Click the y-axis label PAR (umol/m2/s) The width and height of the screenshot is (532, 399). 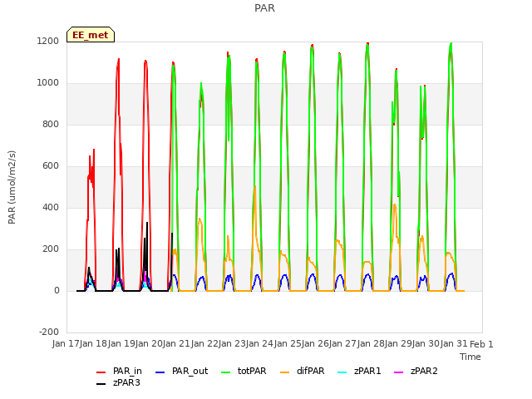pyautogui.click(x=12, y=187)
